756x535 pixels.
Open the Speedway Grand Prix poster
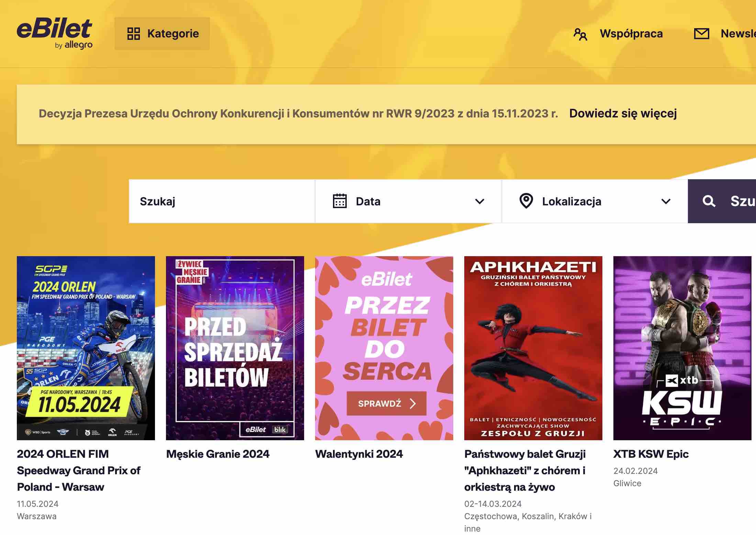point(86,348)
